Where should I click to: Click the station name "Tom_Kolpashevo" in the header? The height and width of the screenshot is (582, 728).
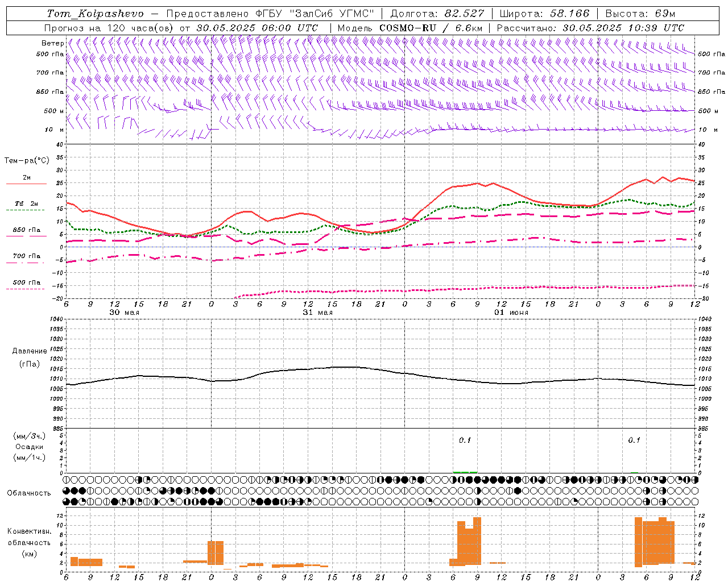[x=95, y=14]
